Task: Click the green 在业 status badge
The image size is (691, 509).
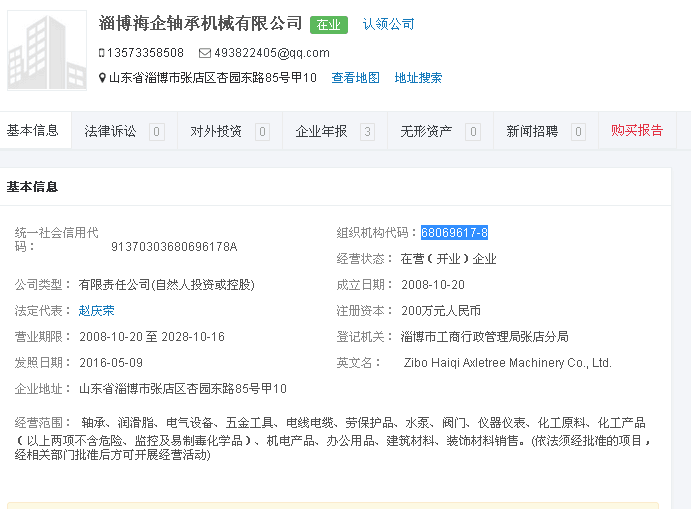Action: 329,25
